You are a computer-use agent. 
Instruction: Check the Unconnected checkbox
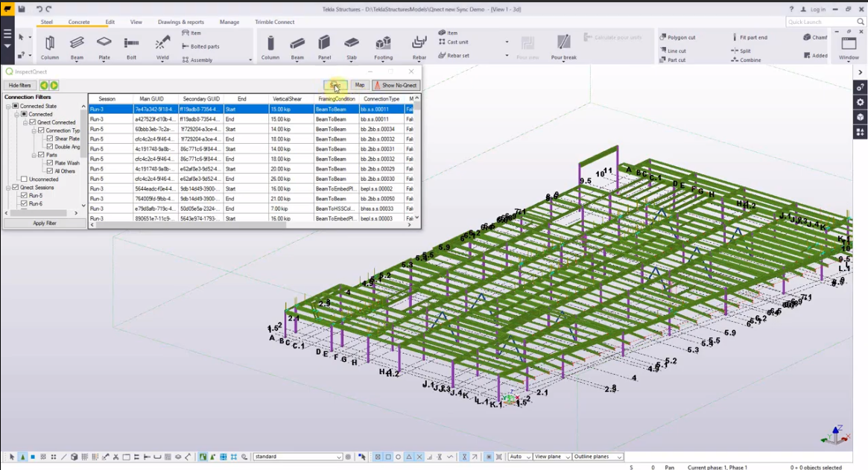click(24, 180)
